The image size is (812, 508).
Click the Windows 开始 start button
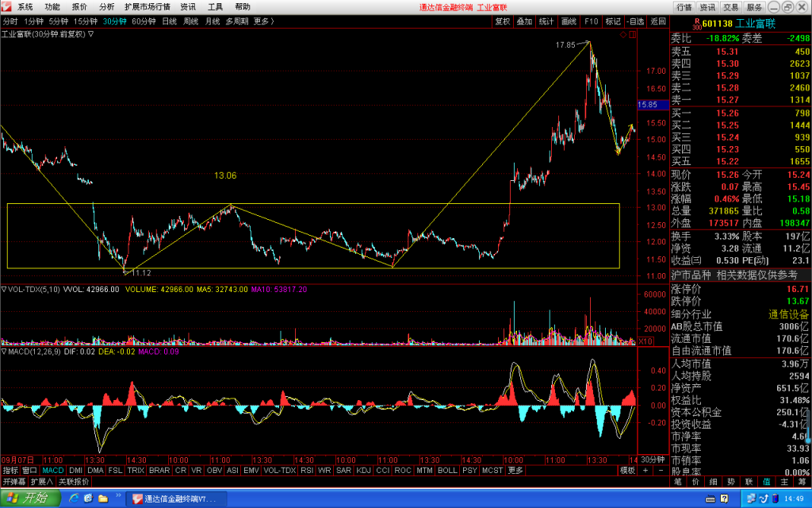[30, 498]
